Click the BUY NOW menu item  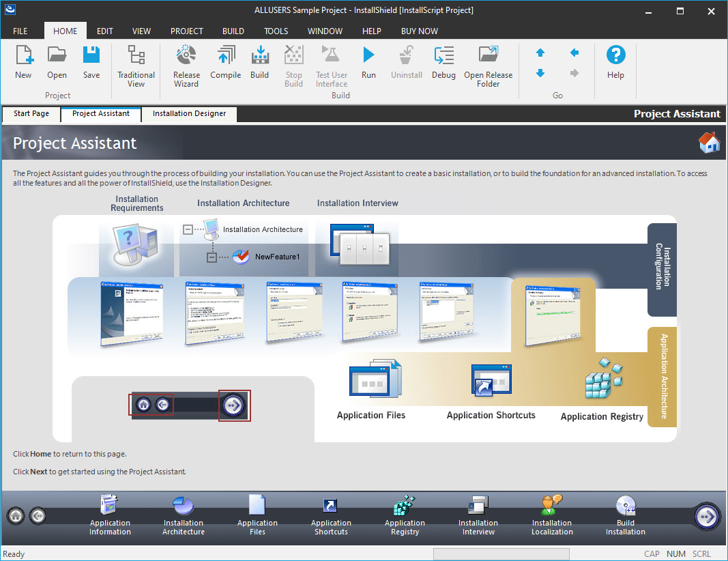[419, 31]
